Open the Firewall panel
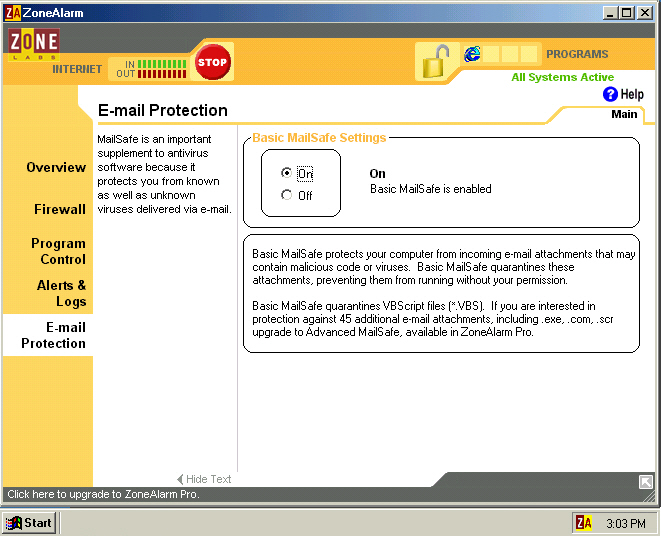Image resolution: width=661 pixels, height=536 pixels. point(60,209)
